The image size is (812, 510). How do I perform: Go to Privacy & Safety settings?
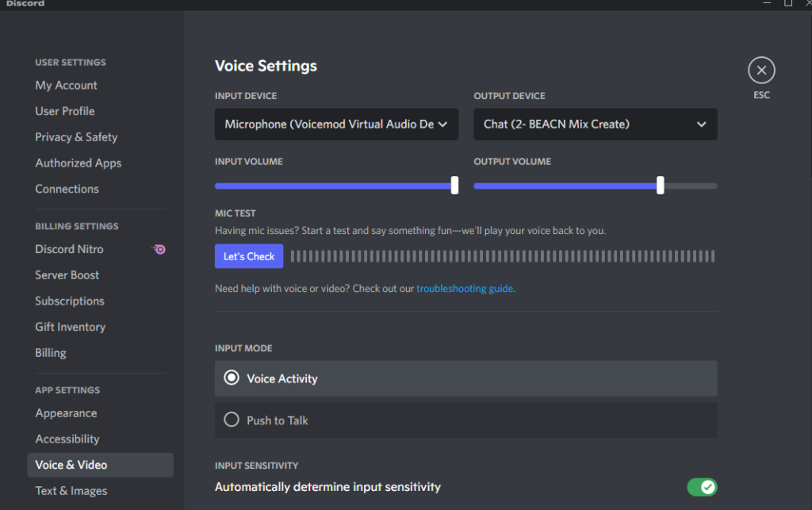pyautogui.click(x=76, y=137)
